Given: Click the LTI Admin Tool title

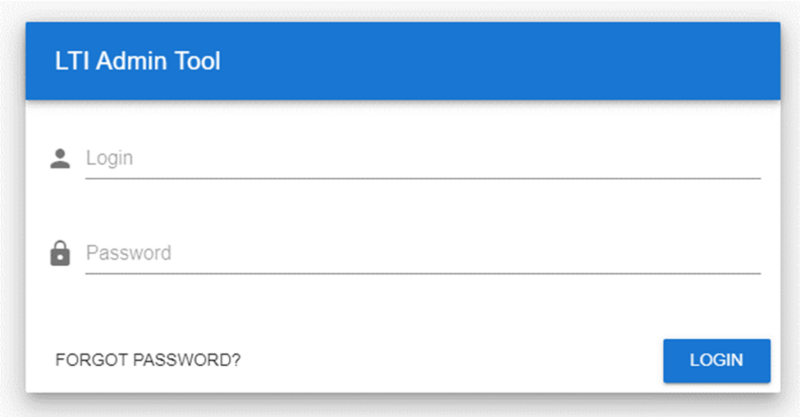Looking at the screenshot, I should (x=138, y=61).
